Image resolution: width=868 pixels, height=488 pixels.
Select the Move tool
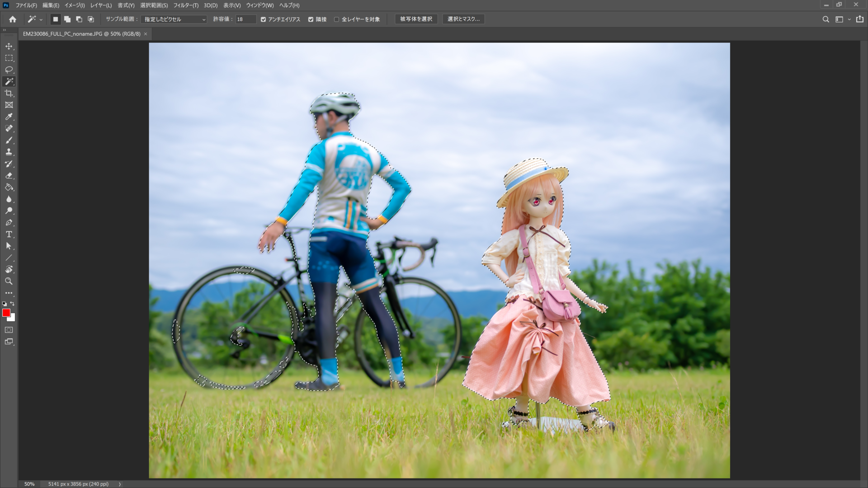point(9,46)
